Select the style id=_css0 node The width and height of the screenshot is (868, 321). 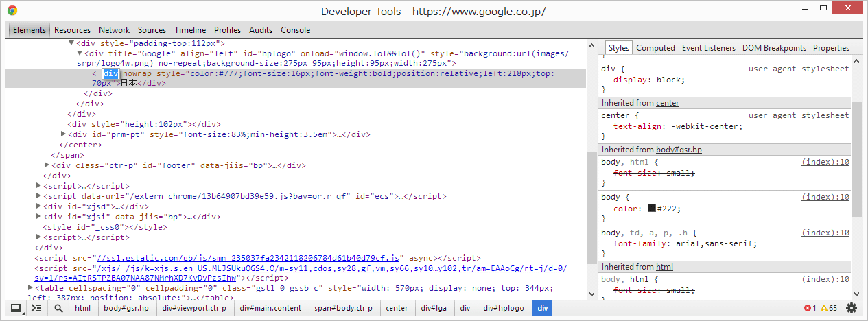pyautogui.click(x=105, y=227)
